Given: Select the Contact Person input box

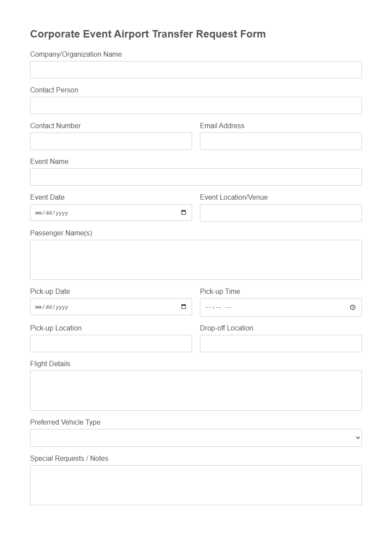Looking at the screenshot, I should (196, 105).
